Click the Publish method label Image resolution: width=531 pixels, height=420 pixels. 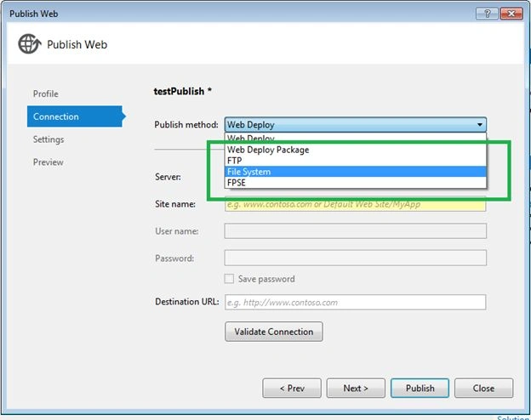click(x=186, y=124)
